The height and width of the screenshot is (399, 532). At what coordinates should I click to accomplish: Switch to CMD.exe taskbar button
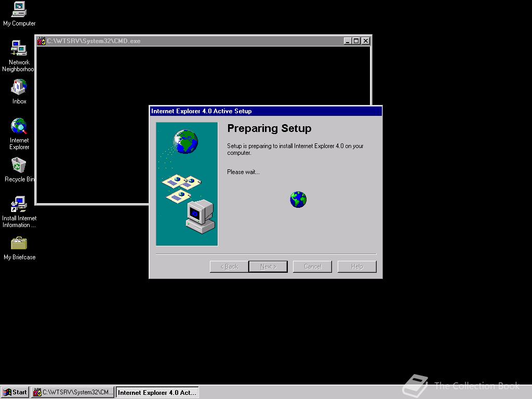coord(73,392)
